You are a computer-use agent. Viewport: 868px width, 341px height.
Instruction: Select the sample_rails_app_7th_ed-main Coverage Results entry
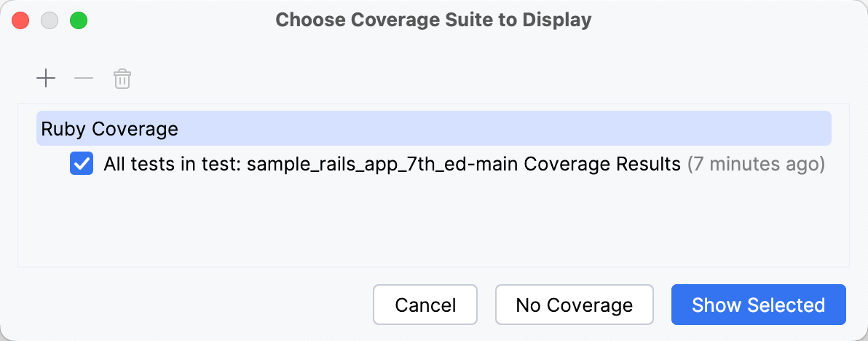click(x=464, y=164)
